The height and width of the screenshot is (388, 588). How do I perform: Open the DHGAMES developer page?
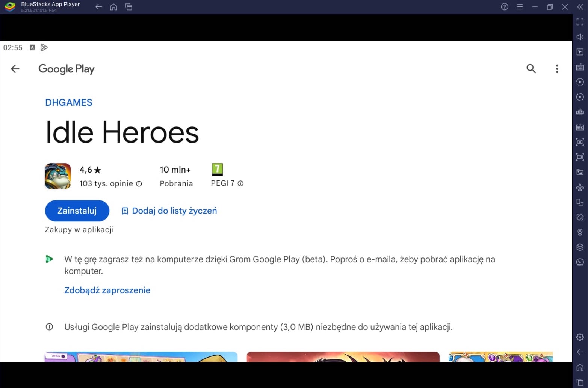pos(69,102)
